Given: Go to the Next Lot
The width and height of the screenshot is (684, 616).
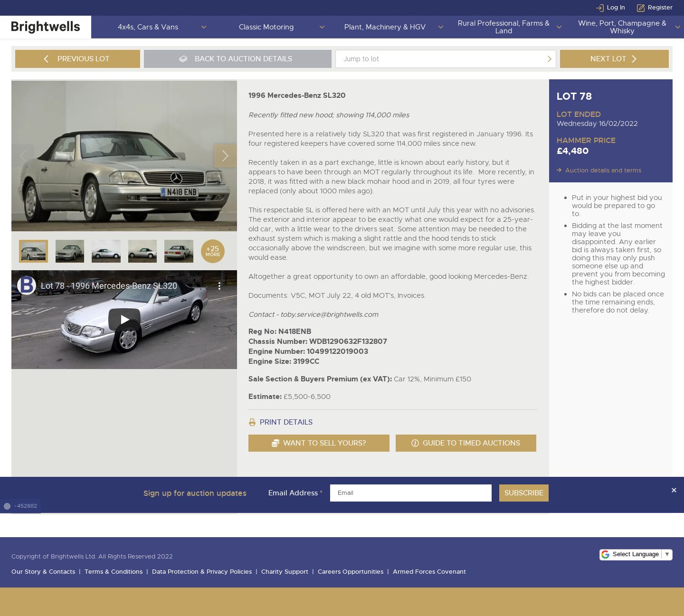Looking at the screenshot, I should [614, 59].
